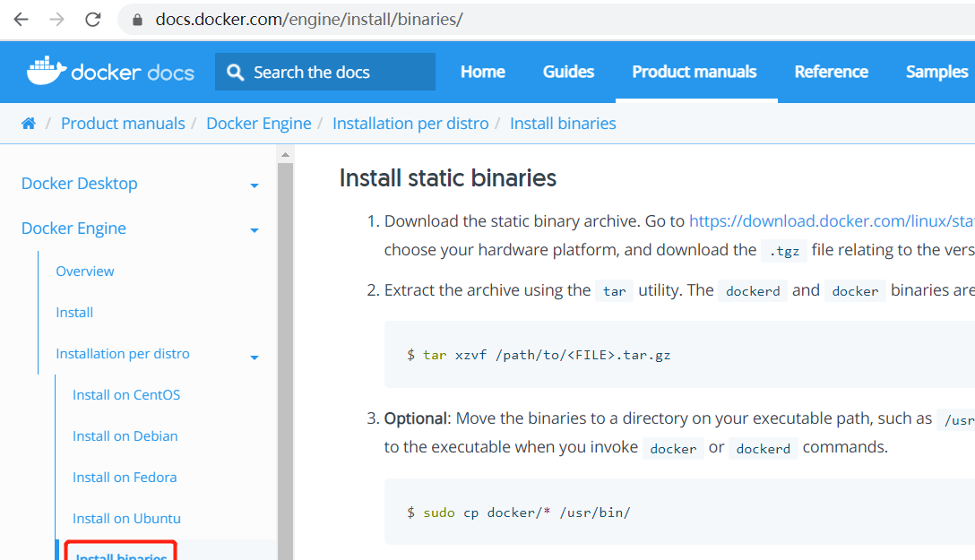Viewport: 975px width, 560px height.
Task: Click the Docker Engine breadcrumb link
Action: [x=259, y=124]
